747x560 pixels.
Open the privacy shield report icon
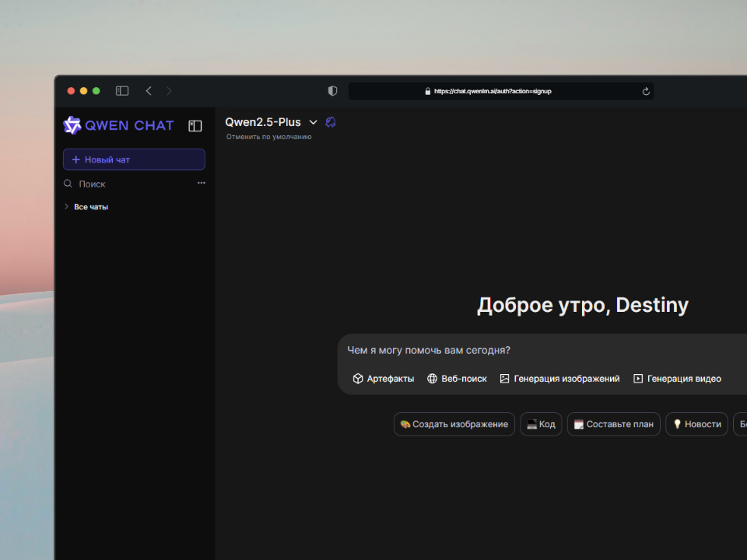[332, 90]
